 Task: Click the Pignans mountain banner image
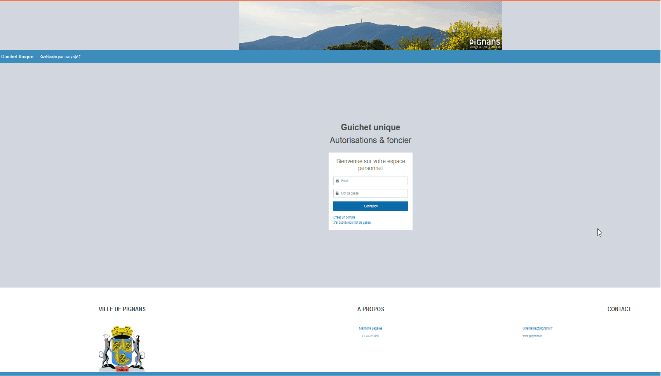pyautogui.click(x=370, y=25)
